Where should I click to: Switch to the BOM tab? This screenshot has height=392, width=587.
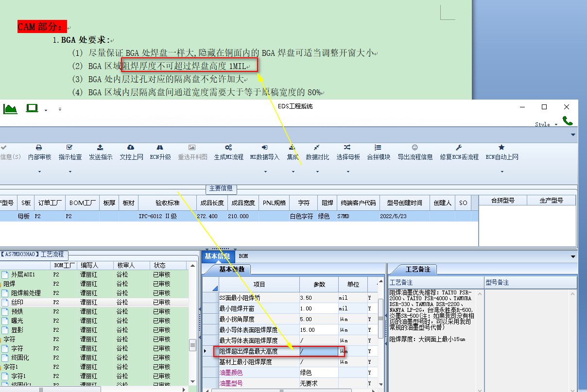243,256
